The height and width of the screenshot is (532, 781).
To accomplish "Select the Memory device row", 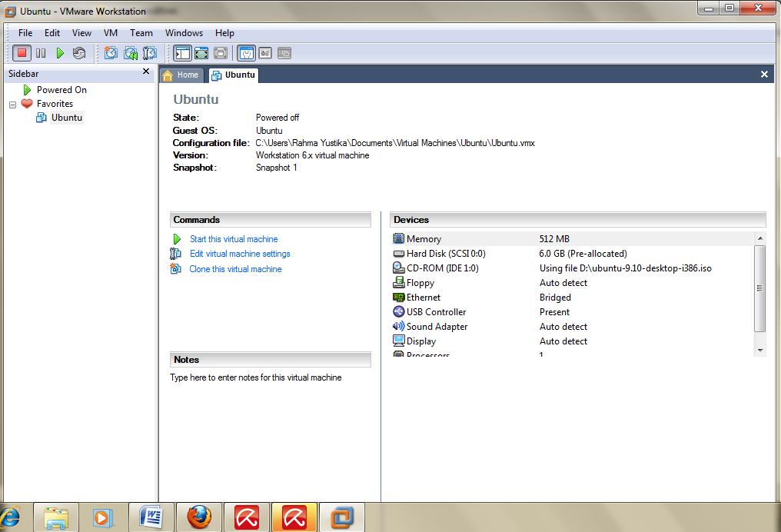I will (x=573, y=238).
